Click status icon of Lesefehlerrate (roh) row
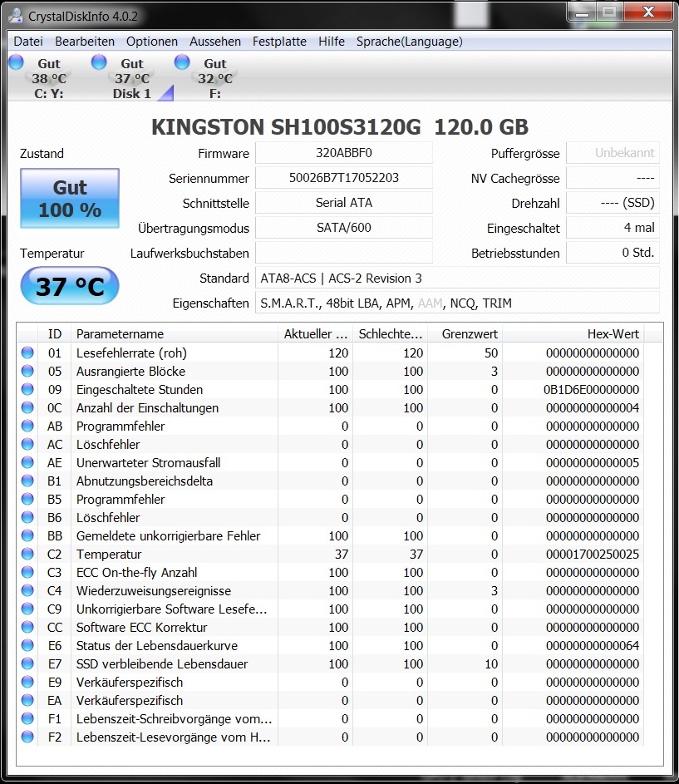The image size is (679, 784). [x=27, y=353]
